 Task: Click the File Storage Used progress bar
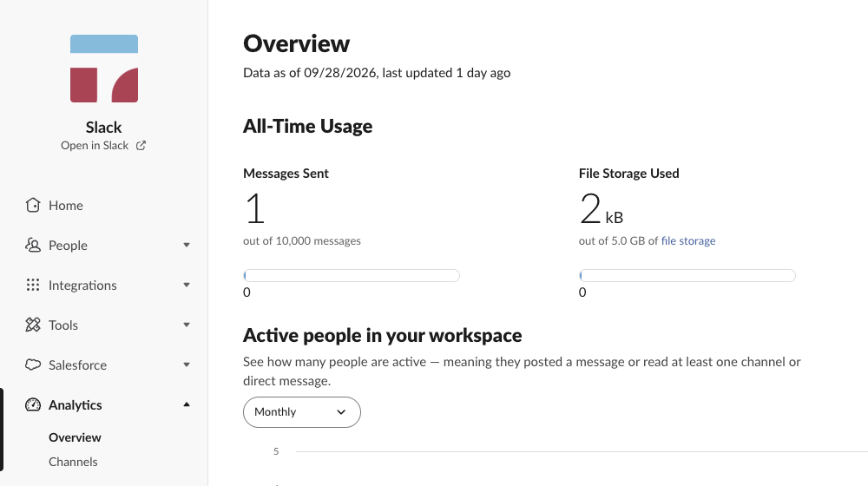click(x=687, y=276)
